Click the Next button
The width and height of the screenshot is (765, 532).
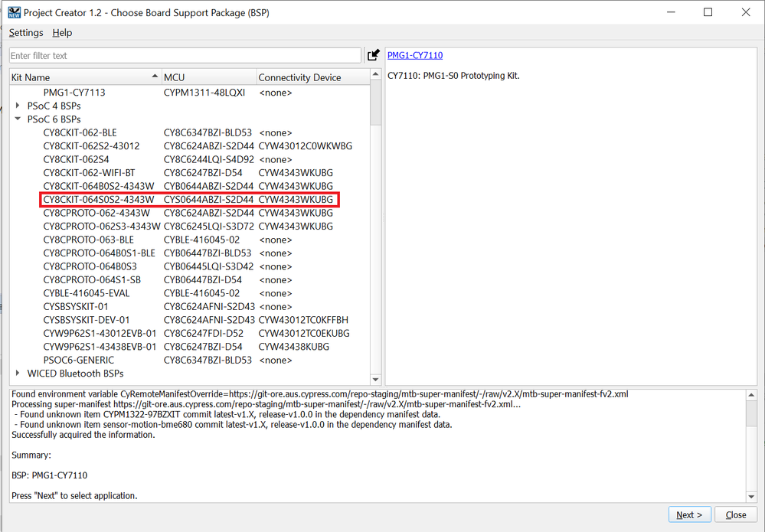689,515
